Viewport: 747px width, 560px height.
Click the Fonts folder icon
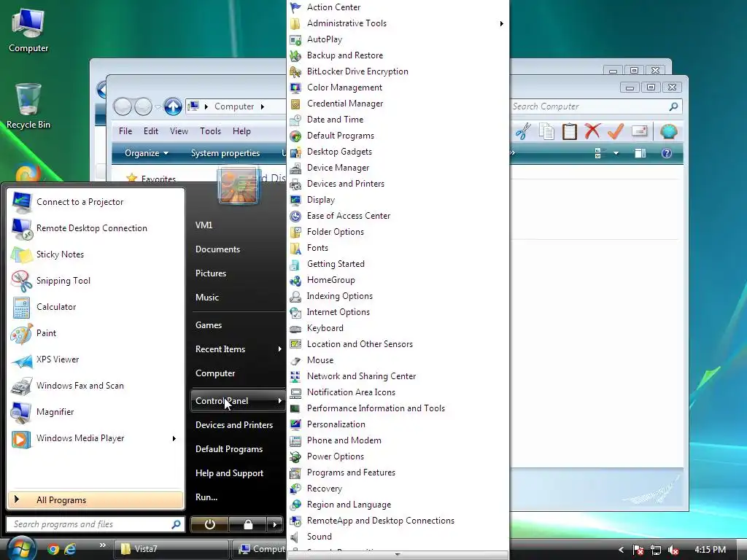[295, 248]
